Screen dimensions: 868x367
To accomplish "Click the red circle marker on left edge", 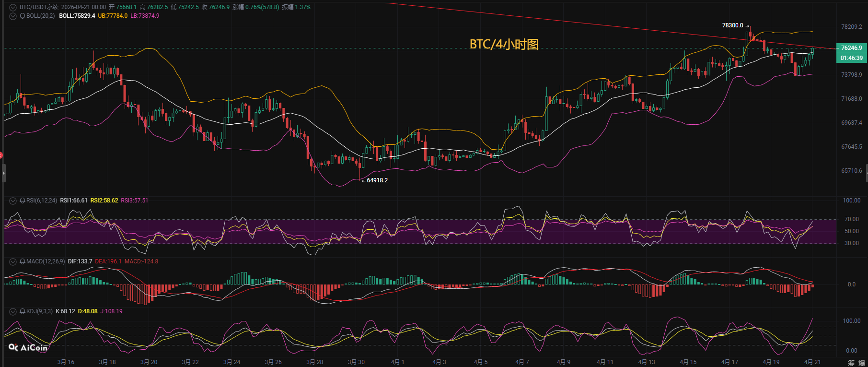I will [1, 155].
